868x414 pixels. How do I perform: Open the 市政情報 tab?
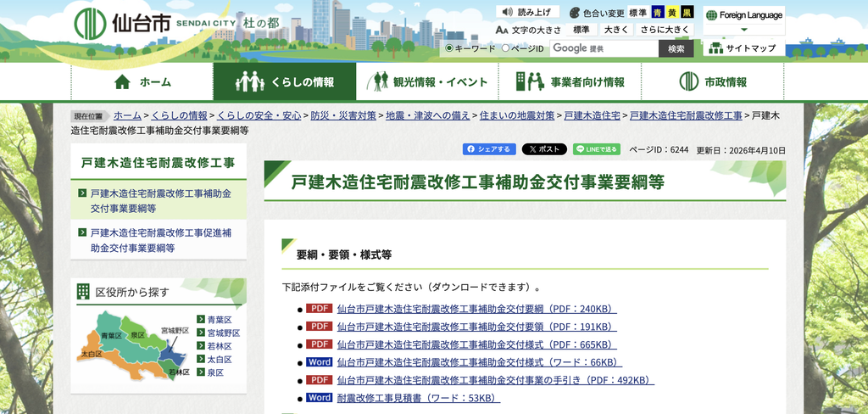712,82
